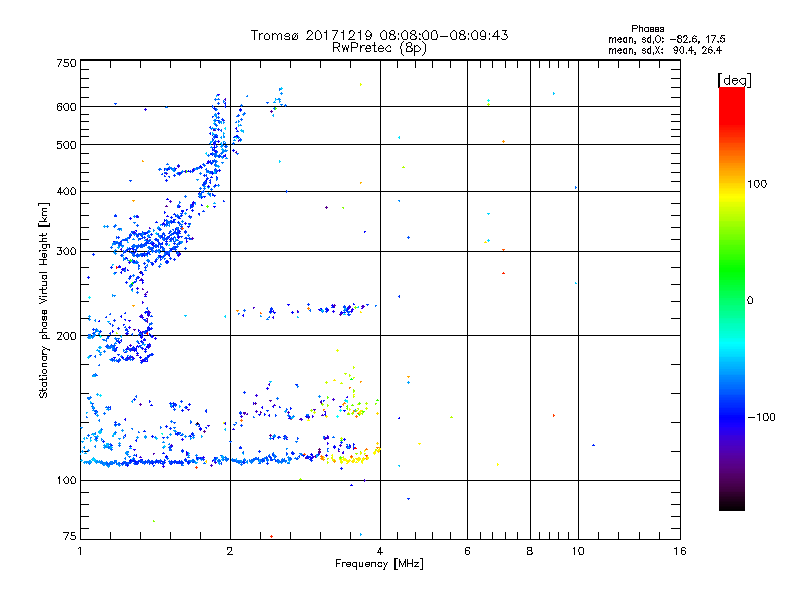Click the y-axis tick label '750'
The image size is (800, 600).
click(x=66, y=63)
